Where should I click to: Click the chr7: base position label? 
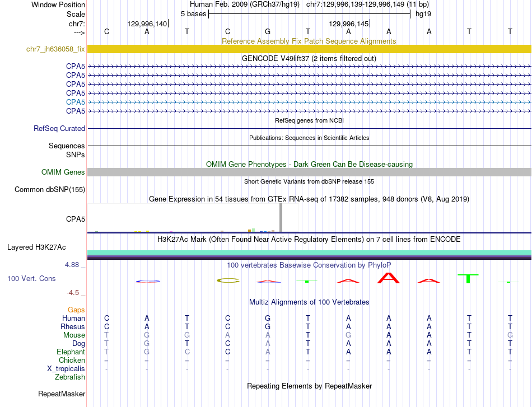click(77, 24)
